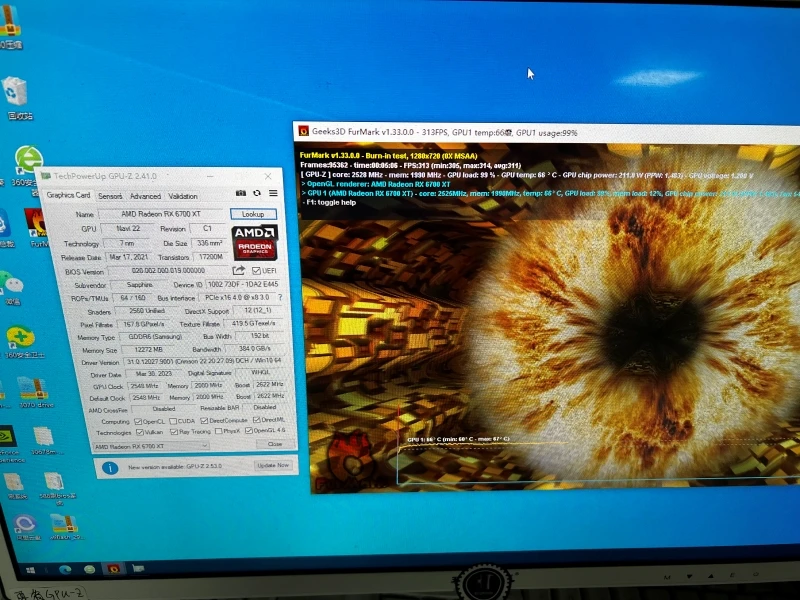Click the Resizable BAR Disabled value
Screen dimensions: 800x600
[x=265, y=407]
